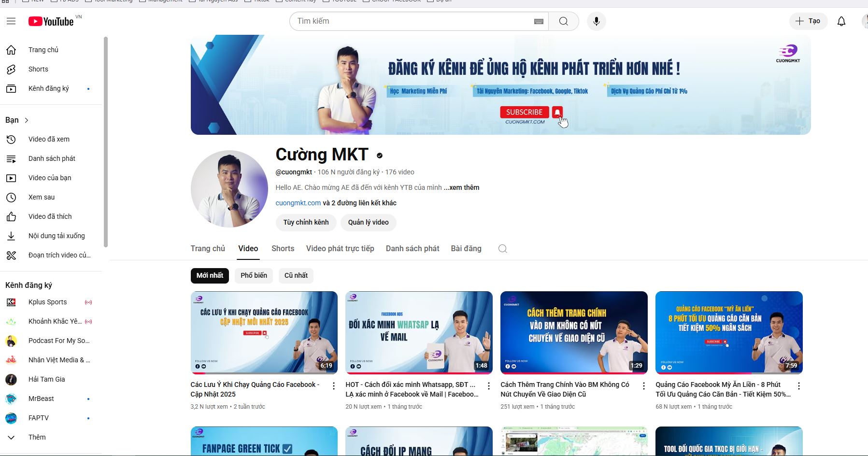The height and width of the screenshot is (456, 868).
Task: Open the on-screen keyboard icon in search box
Action: (x=539, y=21)
